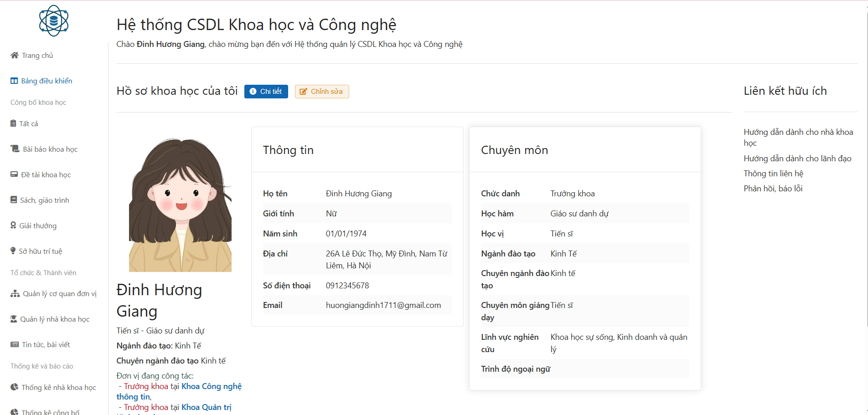Select Tất cả under Công bố khoa học
The image size is (868, 415).
(29, 123)
